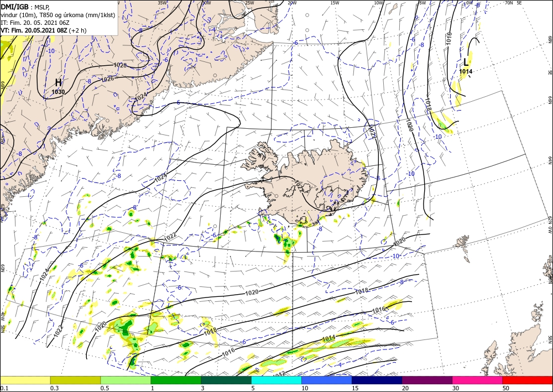Choose the navy 15–20 legend swatch
The height and width of the screenshot is (392, 553).
coord(377,380)
